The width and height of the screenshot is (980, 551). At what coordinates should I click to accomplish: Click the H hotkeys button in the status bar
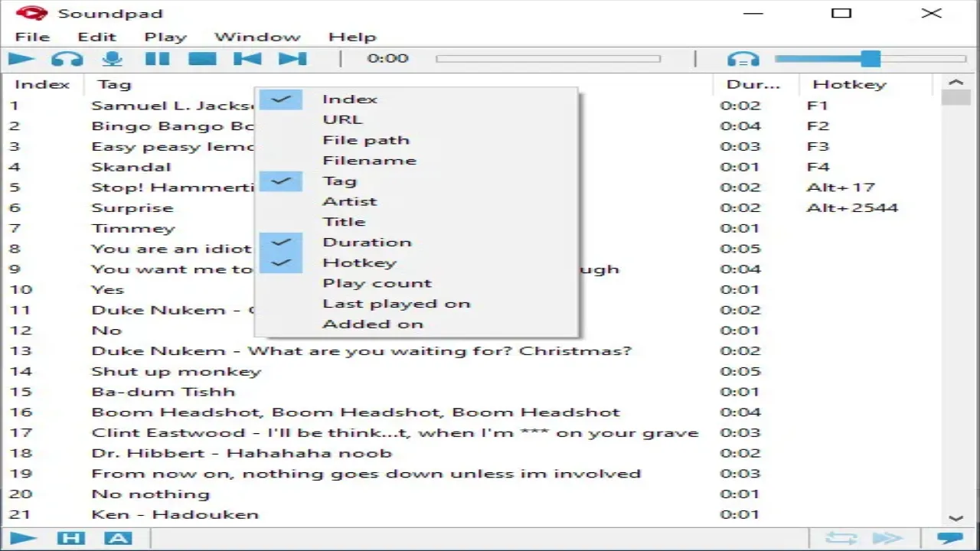pyautogui.click(x=71, y=538)
